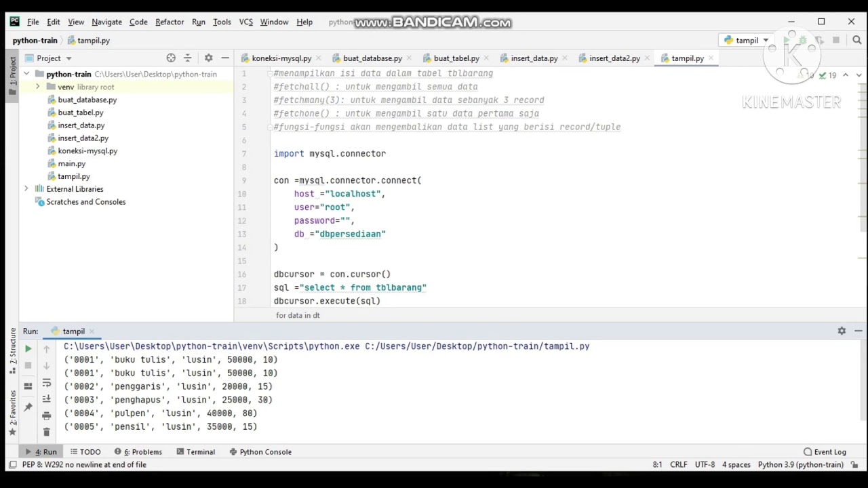Click python-train breadcrumb in navigation bar
This screenshot has width=868, height=488.
[x=35, y=41]
